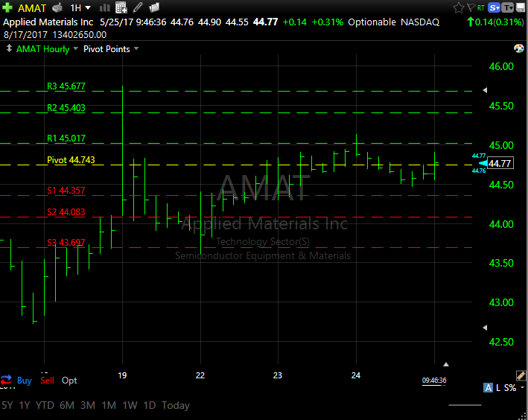Click the Pivot Points indicator label
Image resolution: width=528 pixels, height=420 pixels.
[x=106, y=49]
